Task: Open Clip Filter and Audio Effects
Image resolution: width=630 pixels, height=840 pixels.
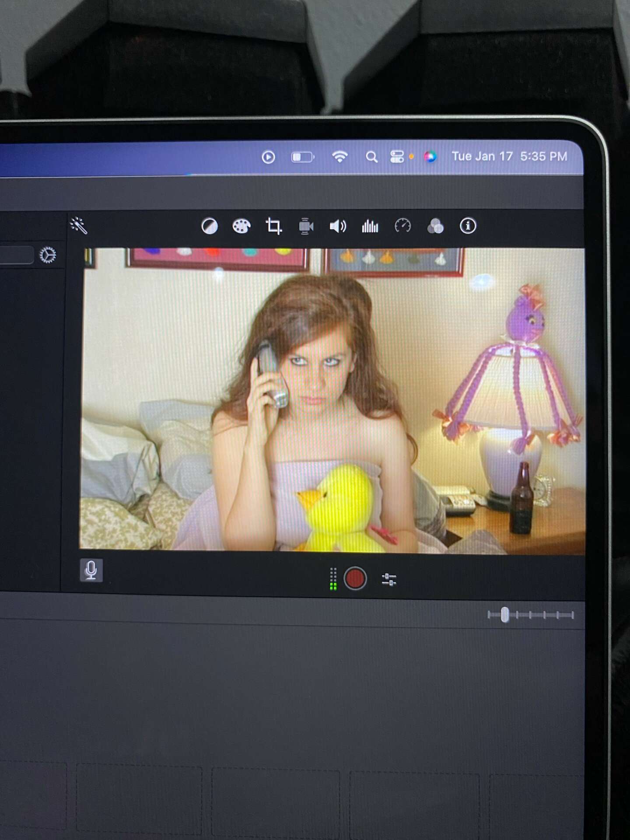Action: point(435,226)
